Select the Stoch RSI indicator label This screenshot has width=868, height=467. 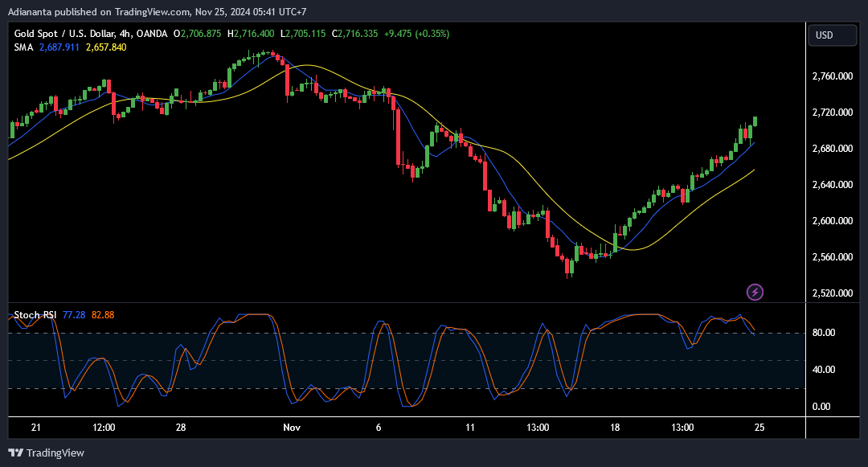point(35,315)
